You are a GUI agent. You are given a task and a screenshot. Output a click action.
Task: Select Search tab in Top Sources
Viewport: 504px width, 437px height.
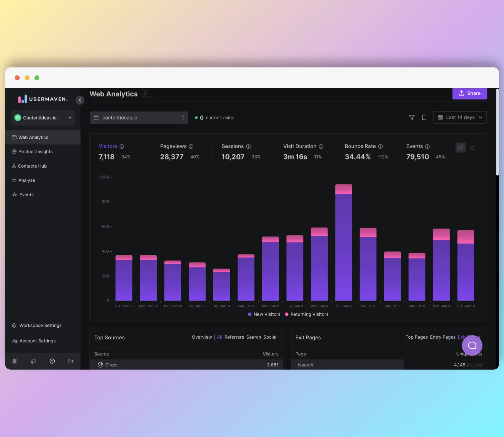[x=254, y=337]
